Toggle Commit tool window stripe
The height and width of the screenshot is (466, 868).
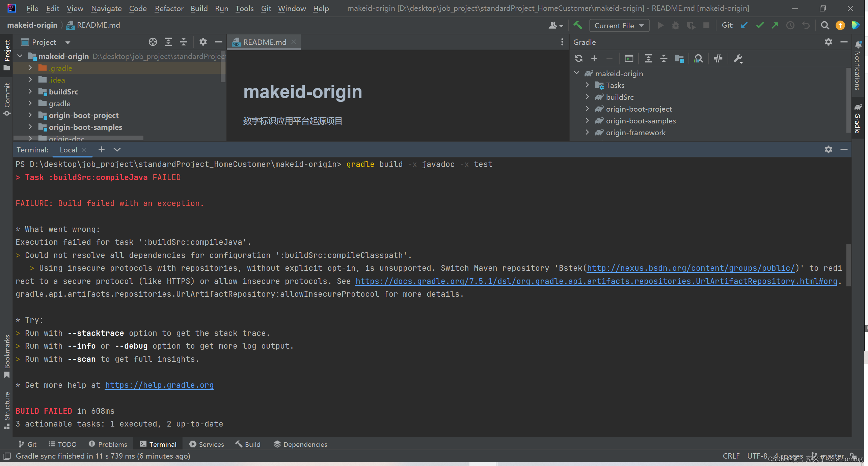click(7, 99)
